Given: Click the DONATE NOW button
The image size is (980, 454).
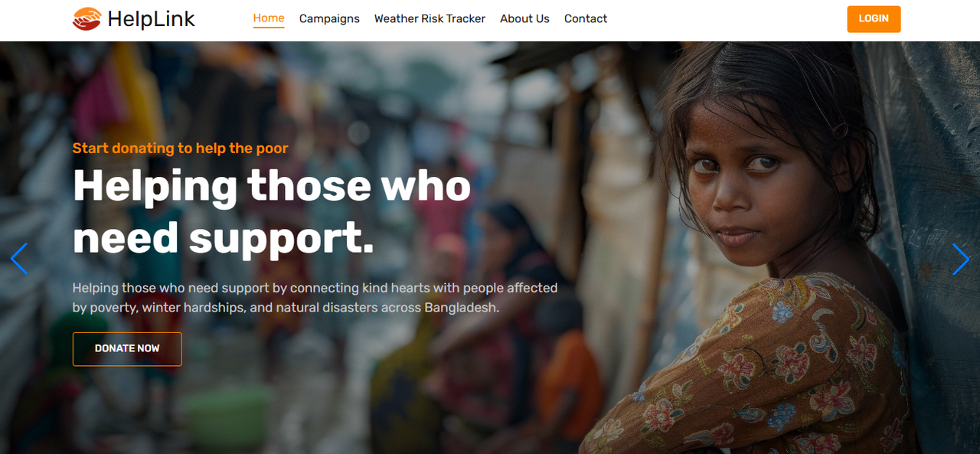Looking at the screenshot, I should coord(127,349).
